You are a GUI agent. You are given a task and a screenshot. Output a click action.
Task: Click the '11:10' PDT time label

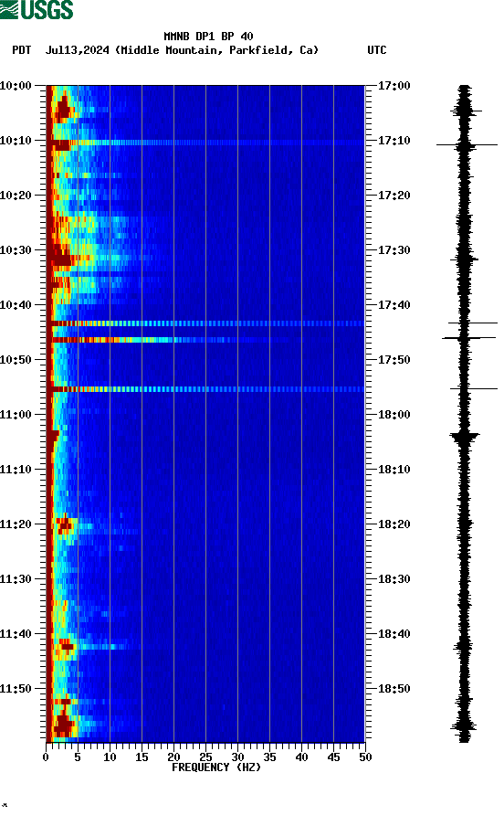(16, 470)
